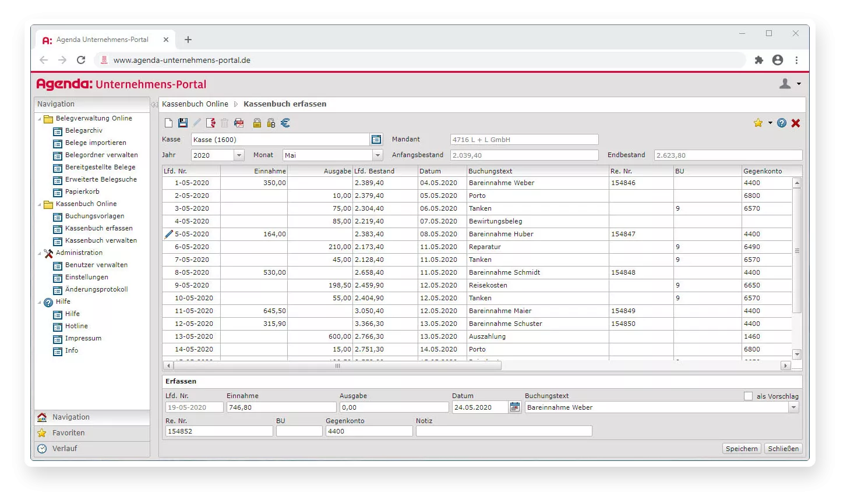847x504 pixels.
Task: Click the closed yellow padlock icon
Action: pyautogui.click(x=257, y=123)
